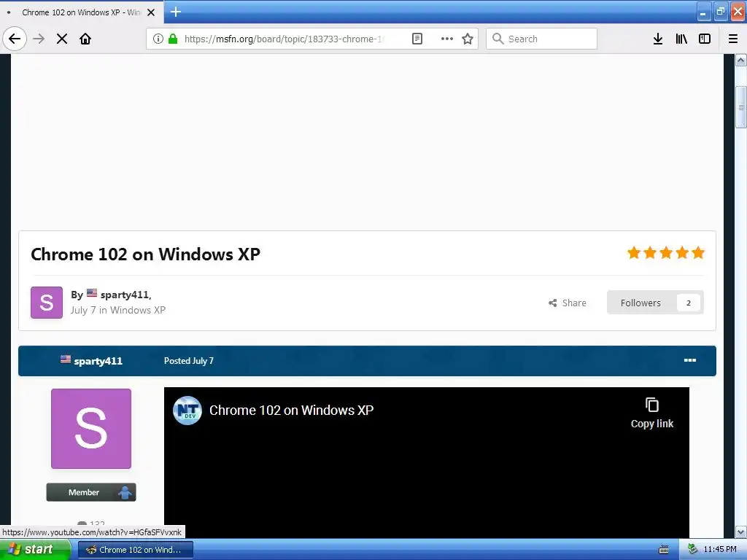
Task: Go back to the previous page
Action: coord(15,39)
